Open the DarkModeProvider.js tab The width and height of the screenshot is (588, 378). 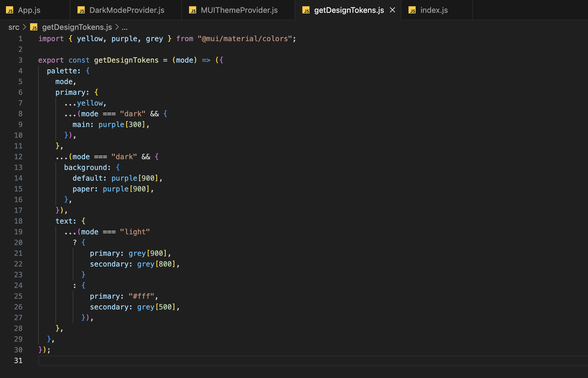pyautogui.click(x=127, y=10)
